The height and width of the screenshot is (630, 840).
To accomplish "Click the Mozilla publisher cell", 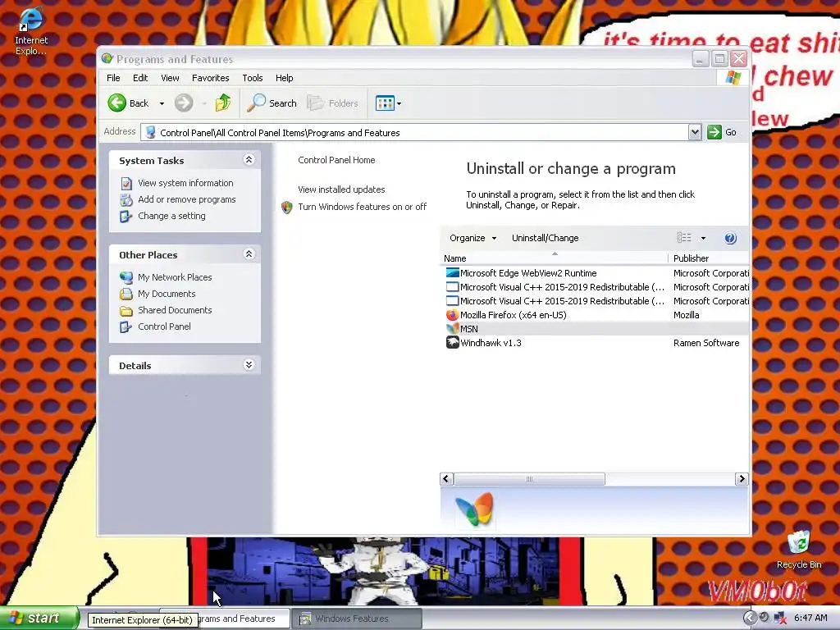I will tap(687, 315).
